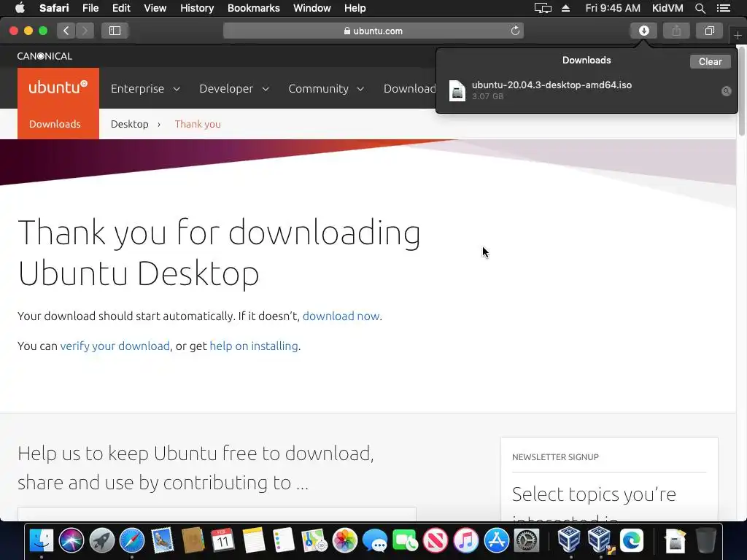Open Photos from the Dock
The image size is (747, 560).
[x=344, y=540]
